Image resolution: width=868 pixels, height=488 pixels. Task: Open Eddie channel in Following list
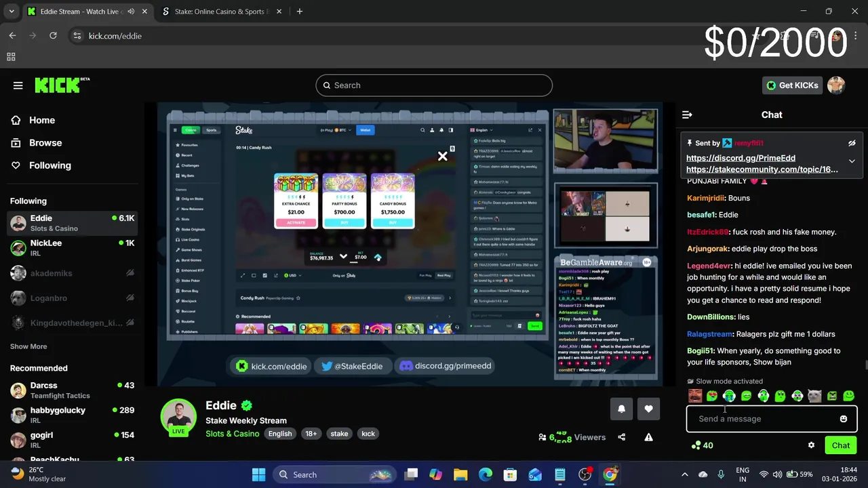tap(72, 223)
